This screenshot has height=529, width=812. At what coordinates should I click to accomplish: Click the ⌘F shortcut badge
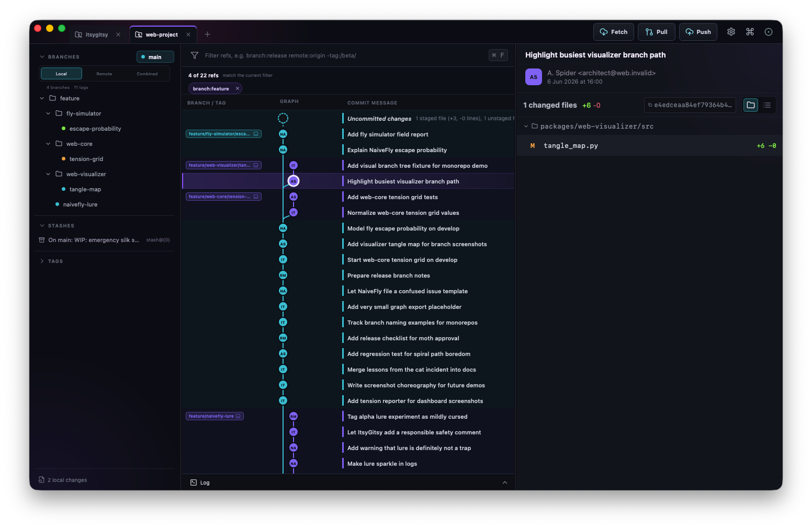coord(498,55)
